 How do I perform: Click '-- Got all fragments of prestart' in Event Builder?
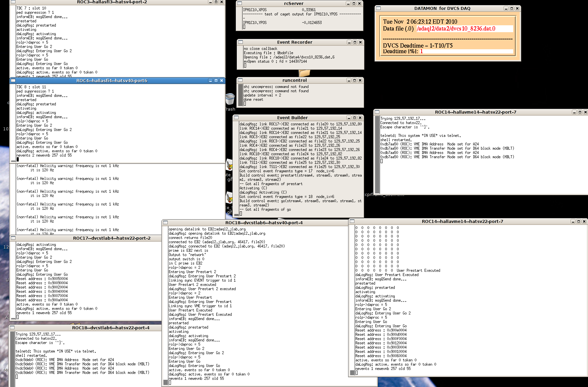click(271, 184)
